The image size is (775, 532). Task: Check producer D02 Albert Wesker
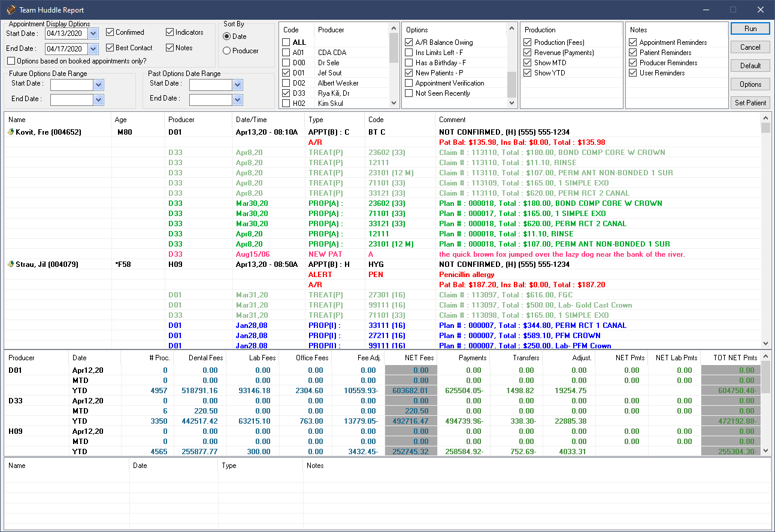[286, 83]
